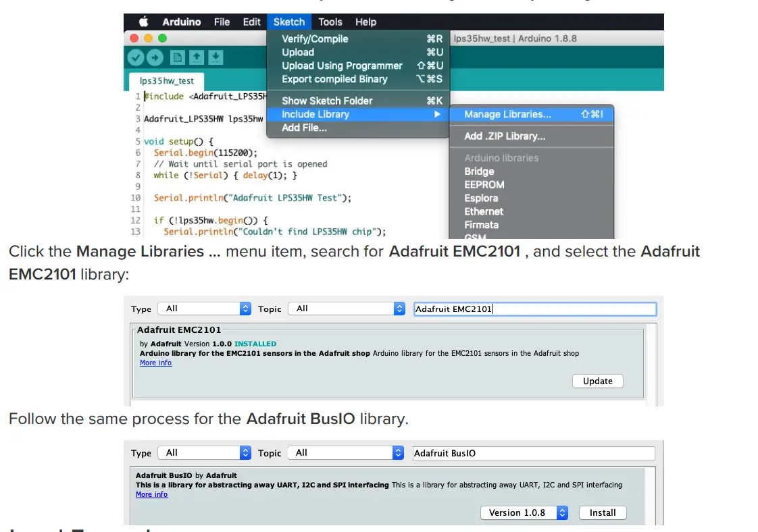The height and width of the screenshot is (532, 758).
Task: Click the More info link under Adafruit EMC2101
Action: tap(155, 363)
